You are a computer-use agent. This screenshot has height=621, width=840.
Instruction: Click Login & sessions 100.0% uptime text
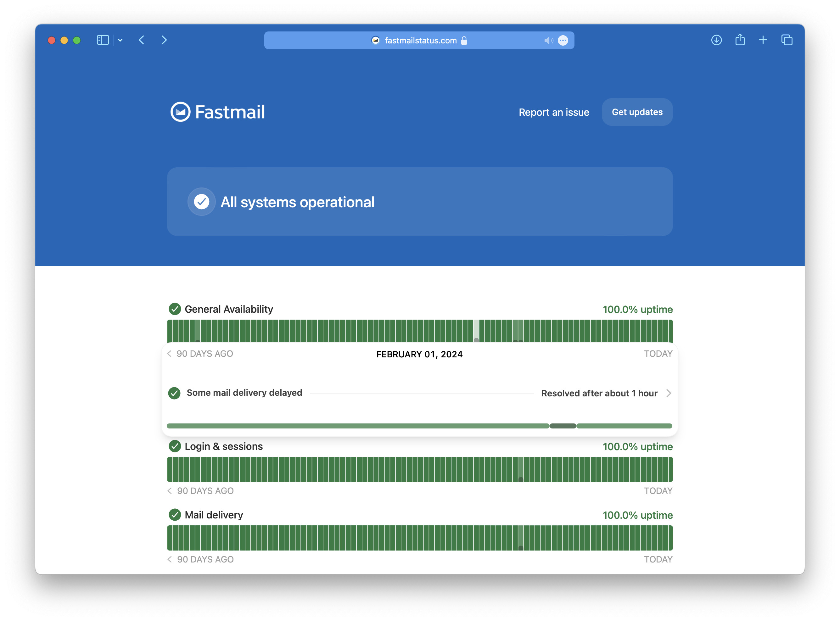[637, 447]
